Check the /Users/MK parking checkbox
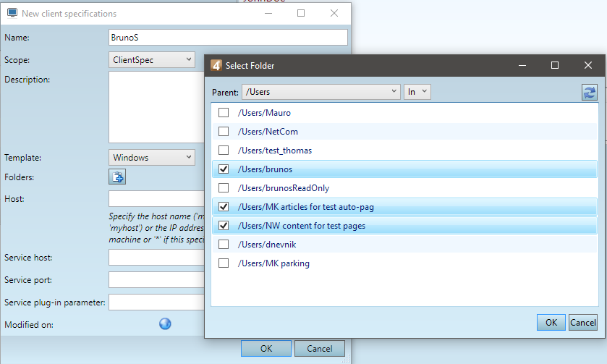607x364 pixels. tap(224, 263)
